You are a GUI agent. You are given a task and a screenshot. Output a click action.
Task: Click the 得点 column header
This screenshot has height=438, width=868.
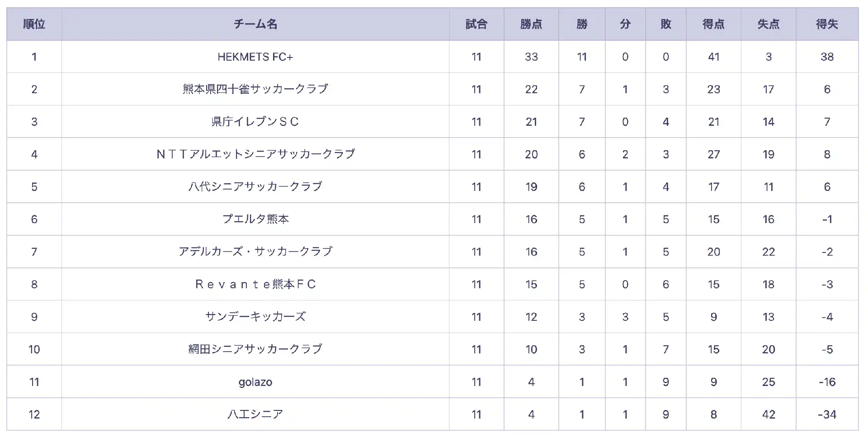point(714,24)
